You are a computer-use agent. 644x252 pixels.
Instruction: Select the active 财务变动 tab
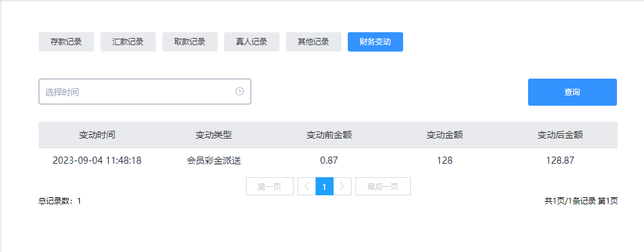375,42
